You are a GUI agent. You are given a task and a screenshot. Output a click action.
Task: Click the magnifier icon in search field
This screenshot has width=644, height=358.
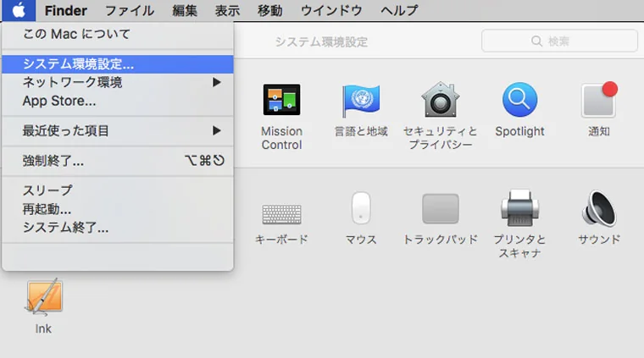click(536, 41)
